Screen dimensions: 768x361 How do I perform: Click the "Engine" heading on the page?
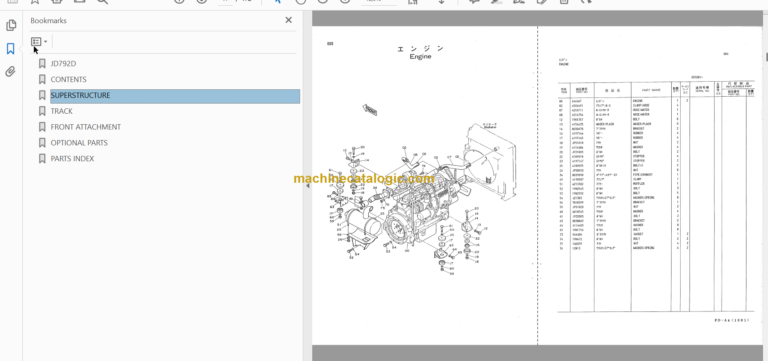pyautogui.click(x=420, y=57)
